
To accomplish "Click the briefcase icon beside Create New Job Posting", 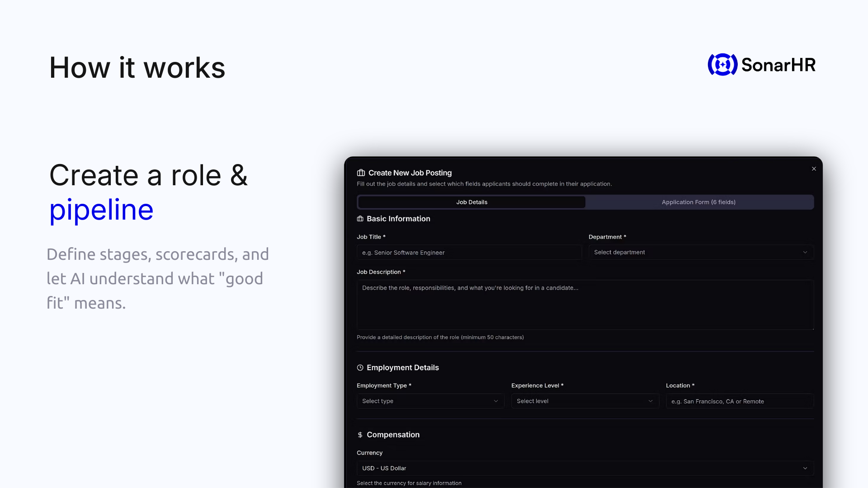I will pos(361,173).
